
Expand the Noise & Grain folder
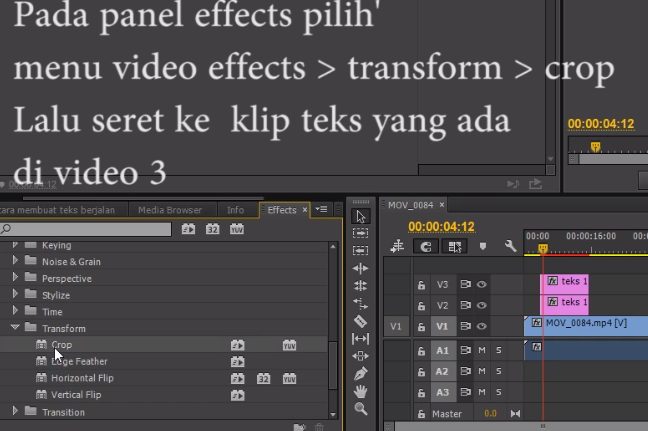[x=15, y=260]
